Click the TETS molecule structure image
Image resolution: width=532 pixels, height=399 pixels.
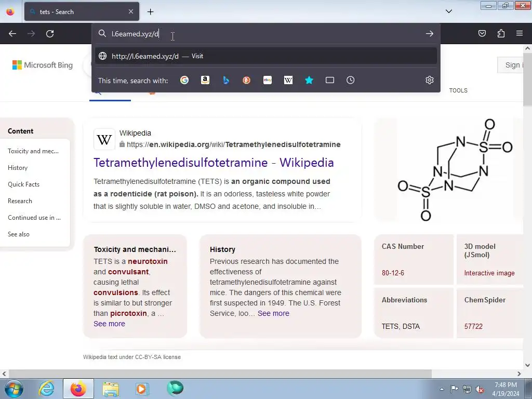coord(455,170)
